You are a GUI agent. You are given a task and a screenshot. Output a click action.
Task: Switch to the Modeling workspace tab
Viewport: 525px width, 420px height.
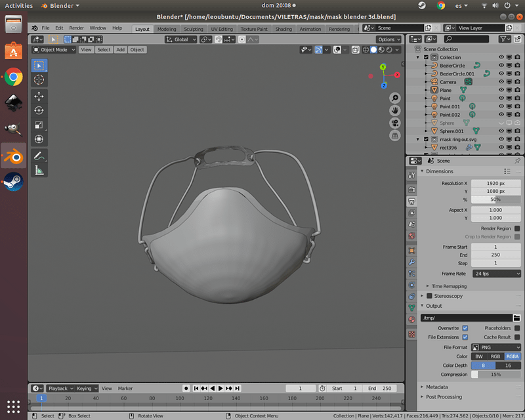(167, 29)
